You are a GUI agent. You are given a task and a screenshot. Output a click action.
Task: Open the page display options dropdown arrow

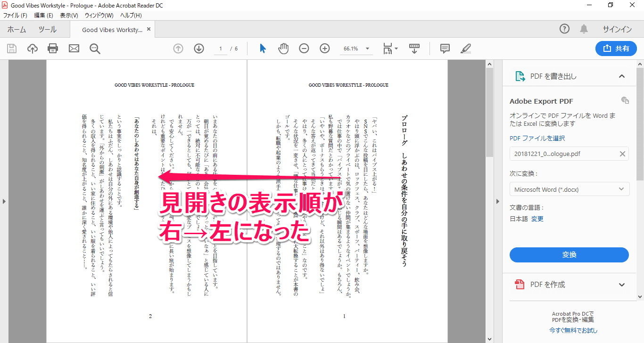[396, 49]
